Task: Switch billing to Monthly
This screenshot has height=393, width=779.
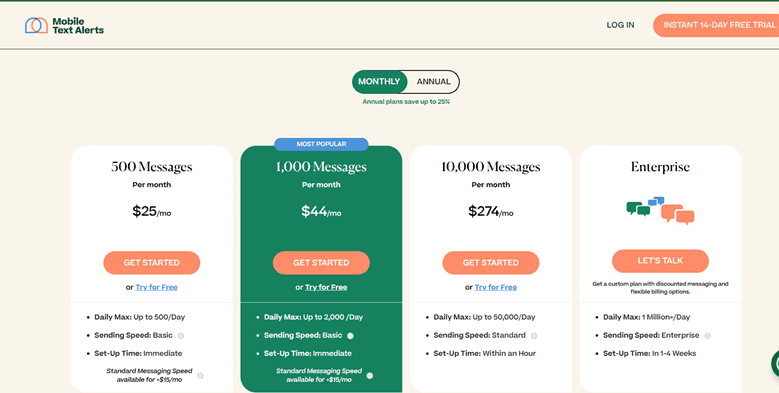Action: 379,82
